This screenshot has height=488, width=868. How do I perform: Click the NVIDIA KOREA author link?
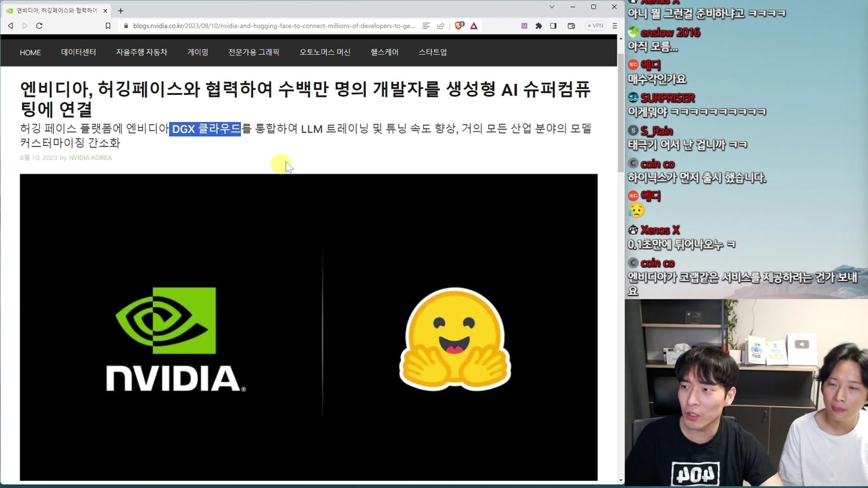pyautogui.click(x=90, y=158)
